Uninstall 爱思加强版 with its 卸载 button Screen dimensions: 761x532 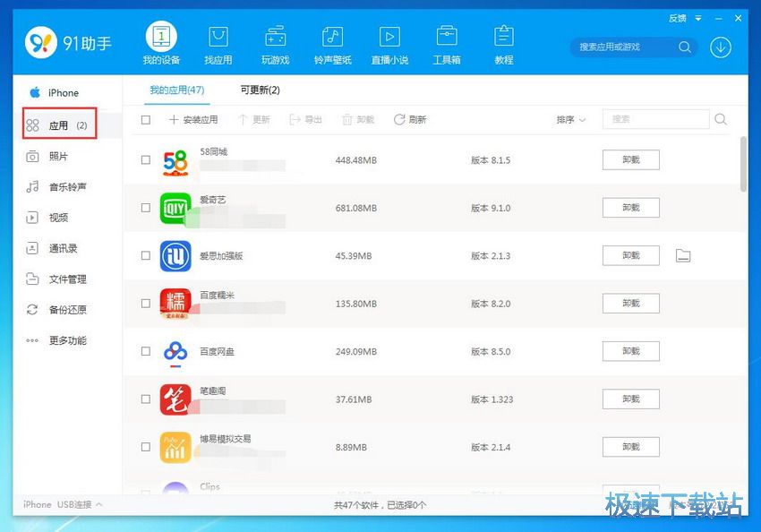(x=631, y=255)
